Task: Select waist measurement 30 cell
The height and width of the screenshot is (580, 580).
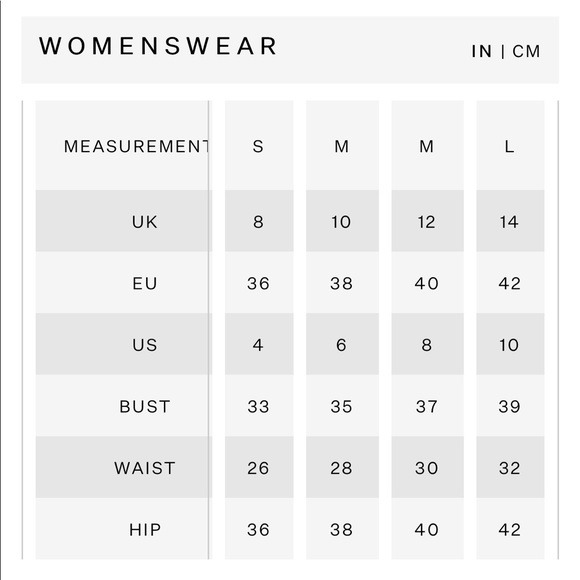Action: pyautogui.click(x=427, y=467)
